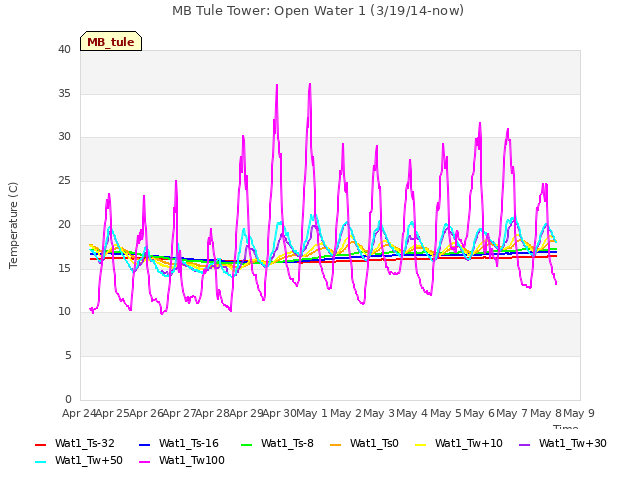Image resolution: width=640 pixels, height=480 pixels.
Task: Click the magenta Wat1_Tw100 legend swatch
Action: [x=144, y=462]
